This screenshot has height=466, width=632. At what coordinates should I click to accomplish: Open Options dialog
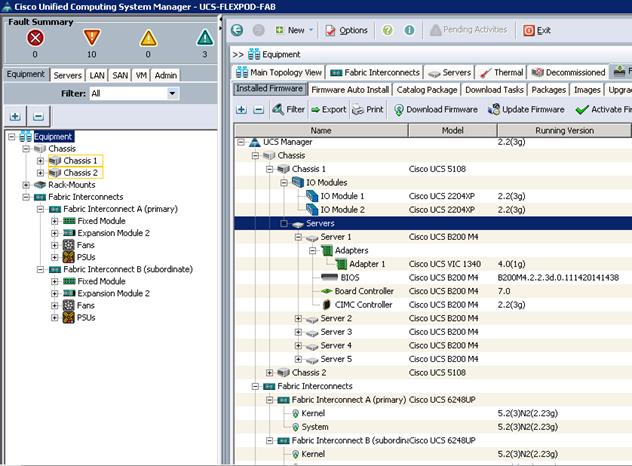(x=347, y=30)
